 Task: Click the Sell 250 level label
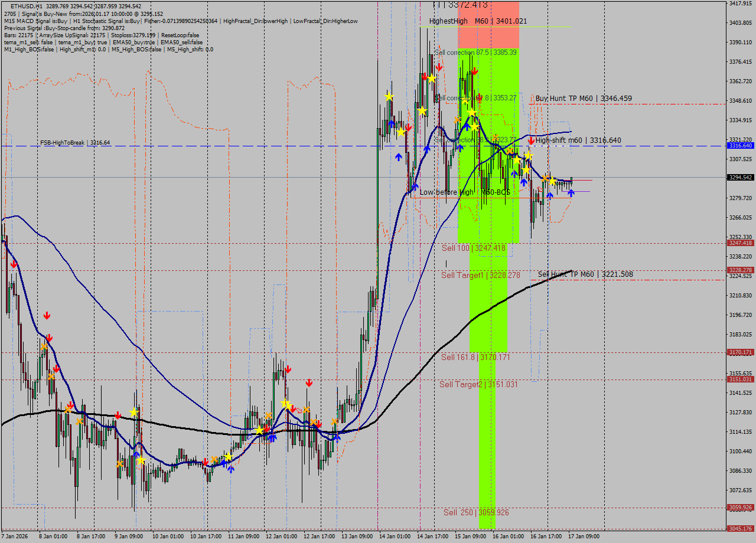(x=476, y=512)
